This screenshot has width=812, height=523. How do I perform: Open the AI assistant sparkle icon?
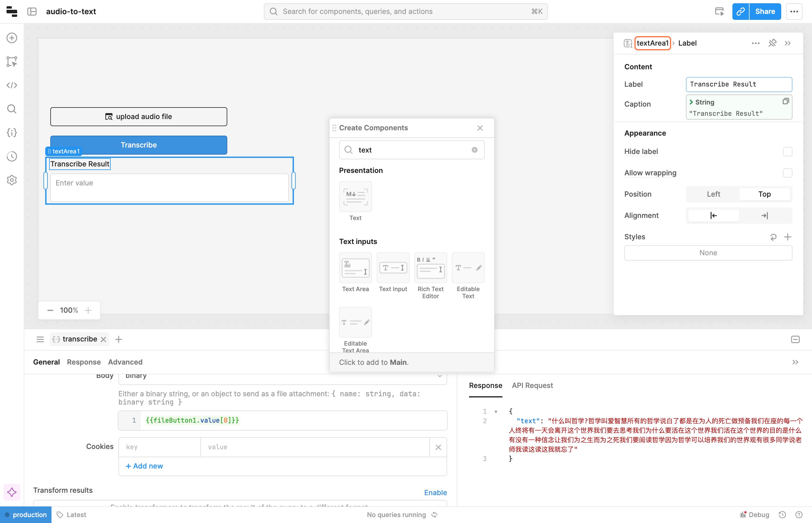(x=12, y=492)
